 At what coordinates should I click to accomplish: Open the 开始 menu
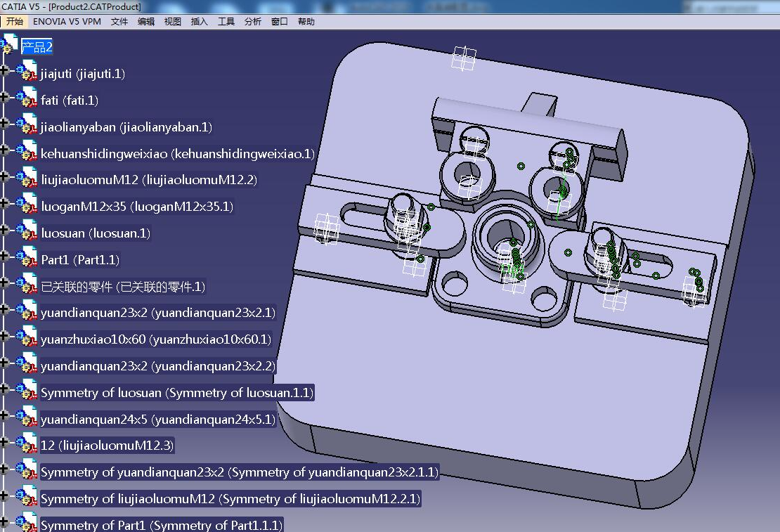[x=15, y=21]
